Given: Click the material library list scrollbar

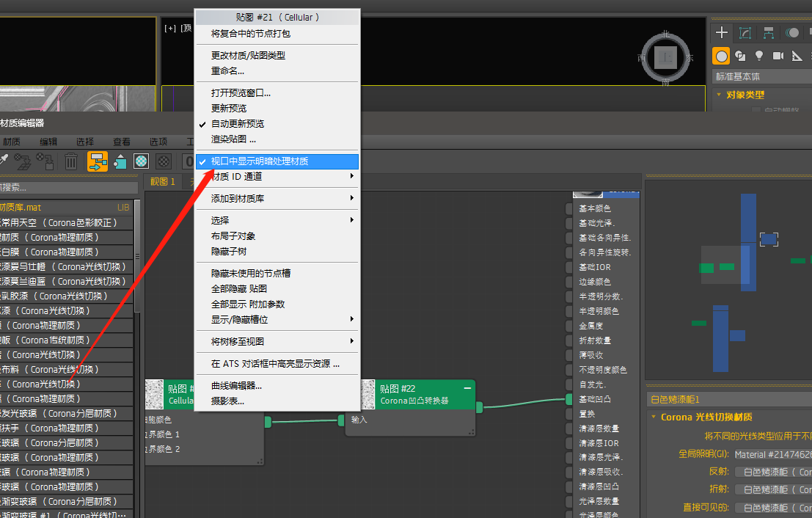Looking at the screenshot, I should click(x=137, y=256).
